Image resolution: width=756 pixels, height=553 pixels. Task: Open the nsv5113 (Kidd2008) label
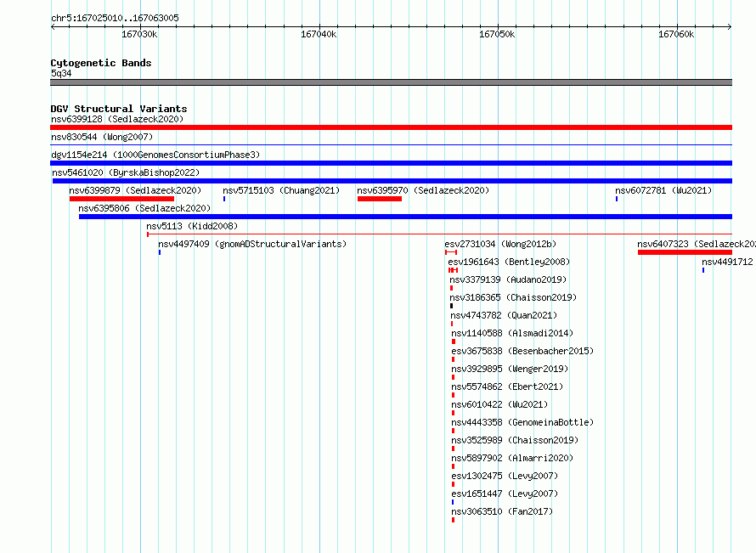[192, 226]
